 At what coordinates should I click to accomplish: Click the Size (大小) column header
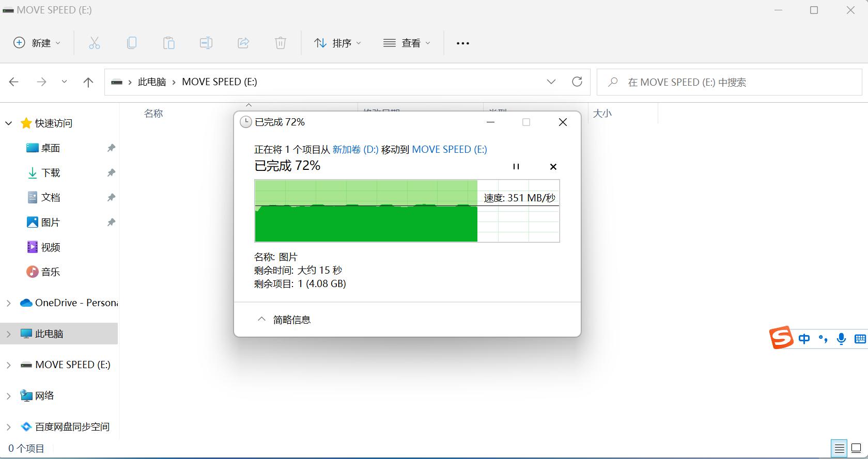click(602, 114)
